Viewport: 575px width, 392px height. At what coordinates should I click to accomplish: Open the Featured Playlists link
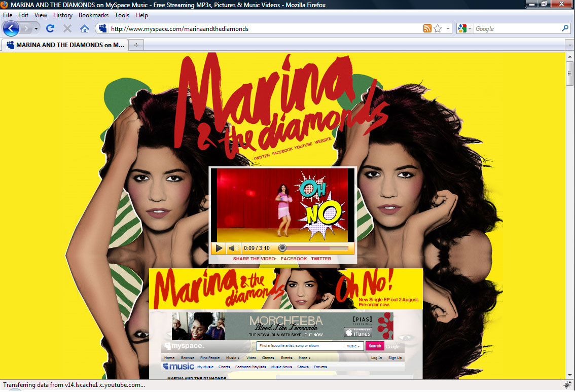pyautogui.click(x=250, y=367)
